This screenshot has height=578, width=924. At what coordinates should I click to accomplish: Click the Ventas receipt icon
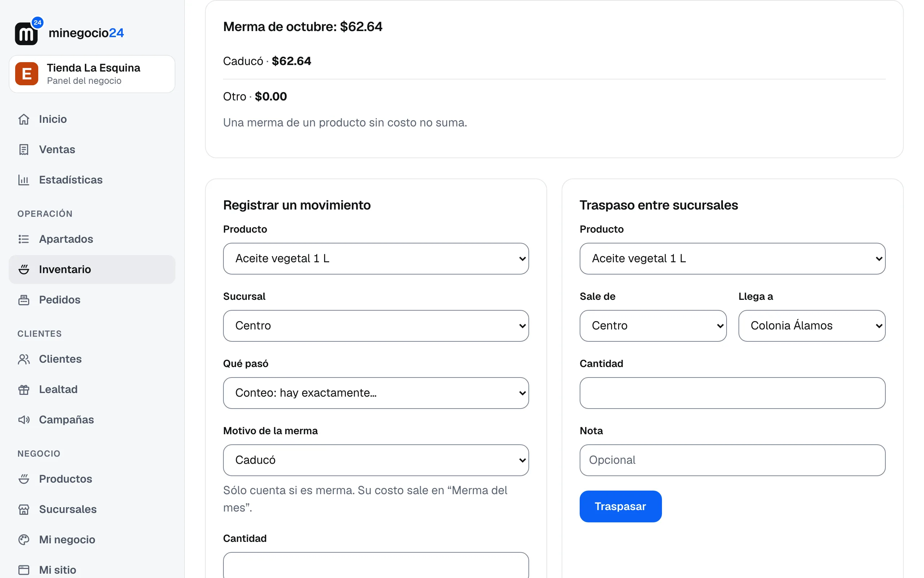(24, 150)
